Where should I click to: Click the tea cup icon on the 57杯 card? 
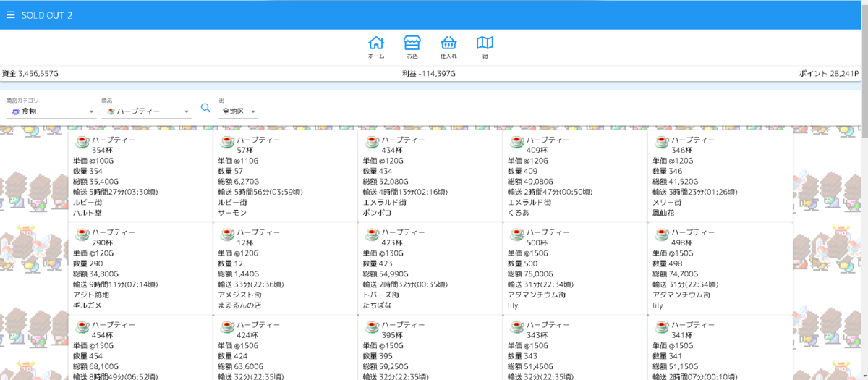(226, 140)
